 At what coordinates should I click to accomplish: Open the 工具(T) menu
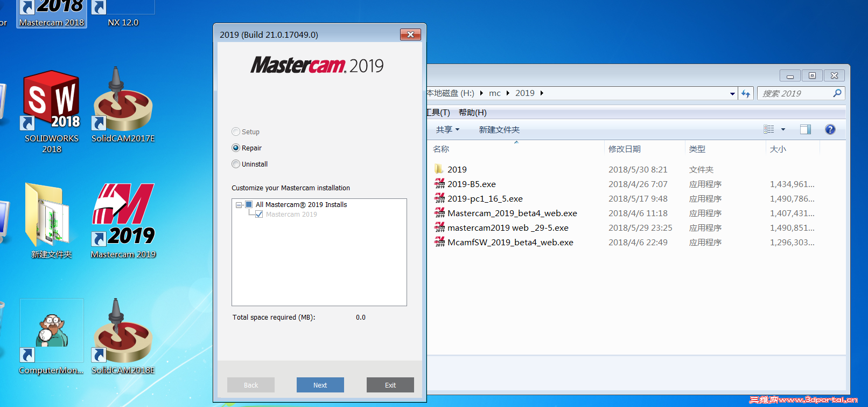click(438, 112)
